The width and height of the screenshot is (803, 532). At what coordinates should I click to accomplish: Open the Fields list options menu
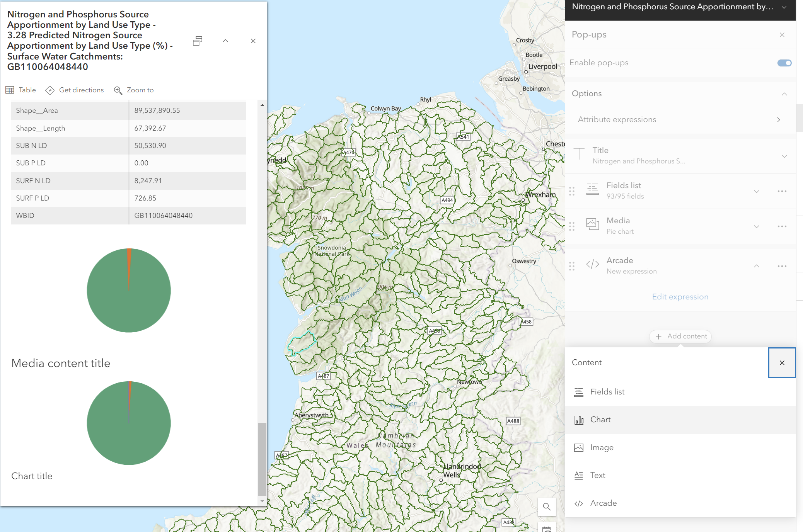point(783,191)
